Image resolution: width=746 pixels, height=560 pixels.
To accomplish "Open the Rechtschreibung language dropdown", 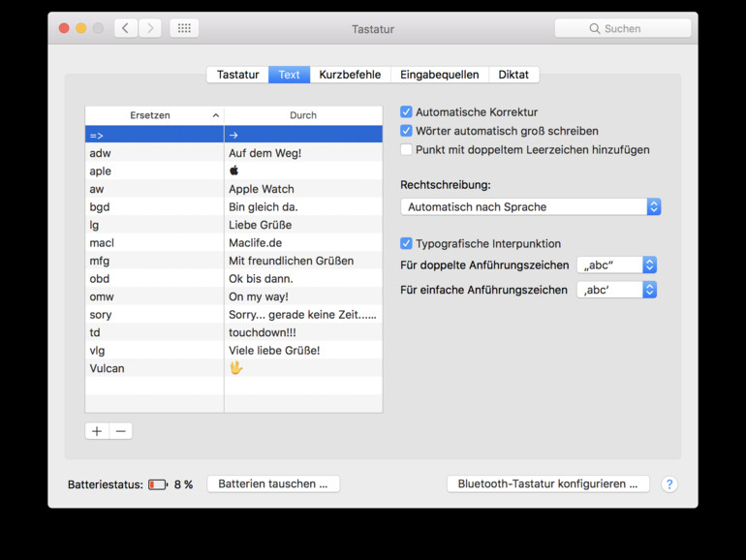I will tap(530, 206).
